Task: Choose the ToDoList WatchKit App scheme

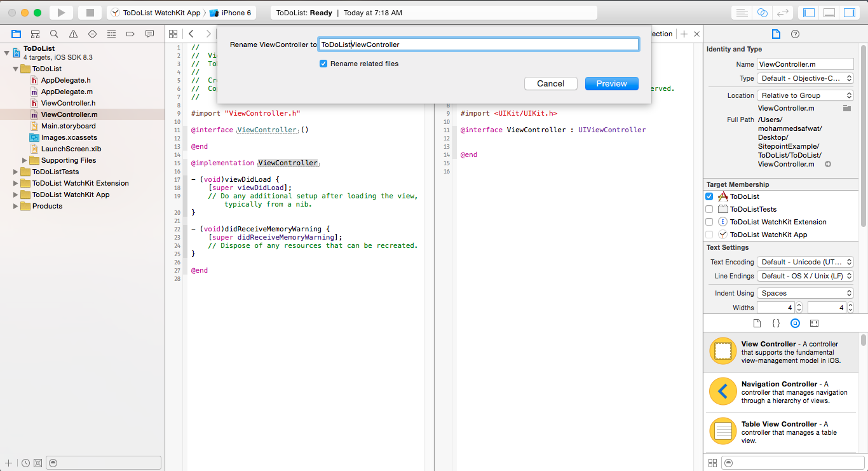Action: click(155, 13)
